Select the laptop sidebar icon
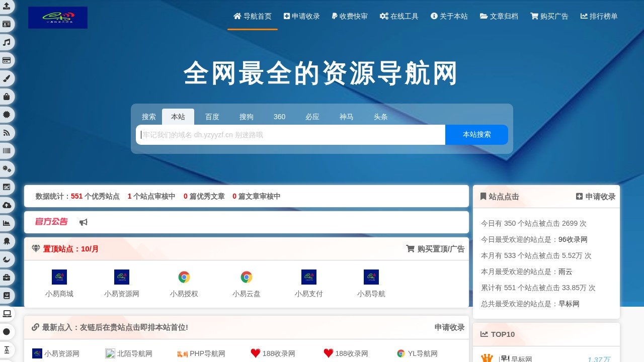The height and width of the screenshot is (362, 644). 7,314
